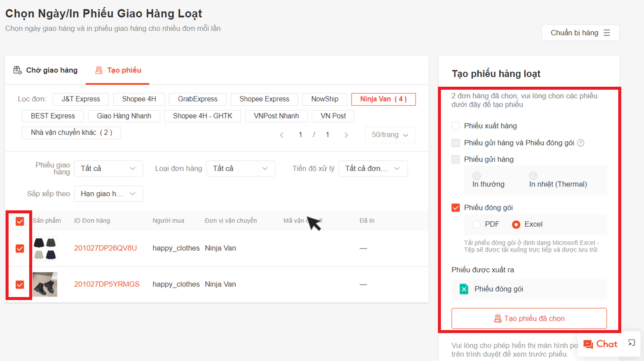Screen dimensions: 644x361
Task: Click the Chat speech bubble icon
Action: click(x=588, y=344)
